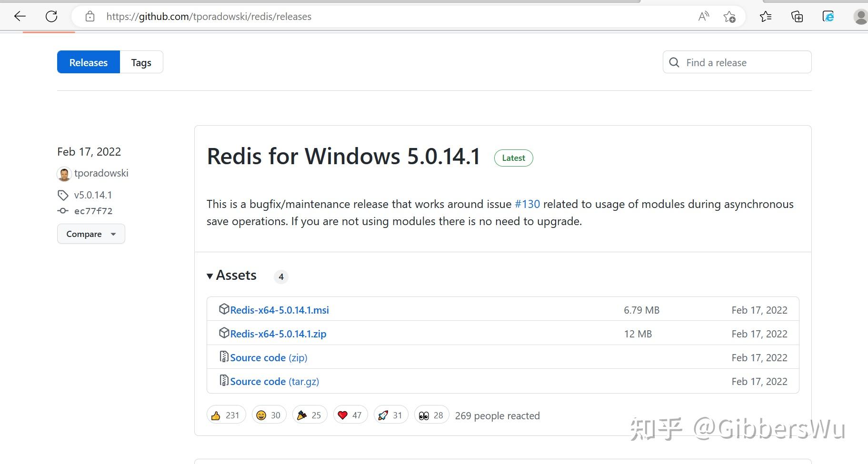Toggle the rocket reaction
The width and height of the screenshot is (868, 464).
coord(390,415)
